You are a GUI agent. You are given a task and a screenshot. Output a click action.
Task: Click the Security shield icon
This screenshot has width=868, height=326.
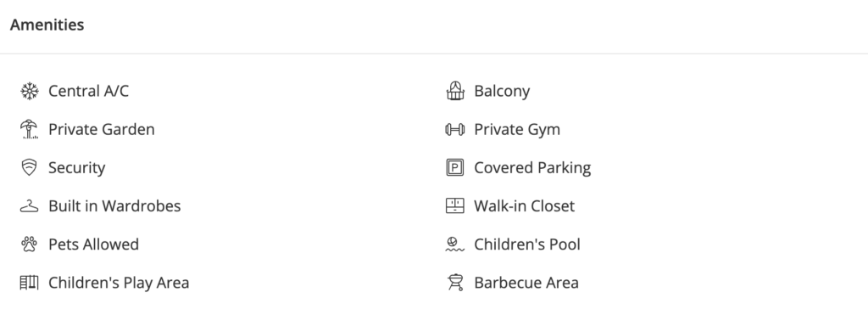coord(30,167)
